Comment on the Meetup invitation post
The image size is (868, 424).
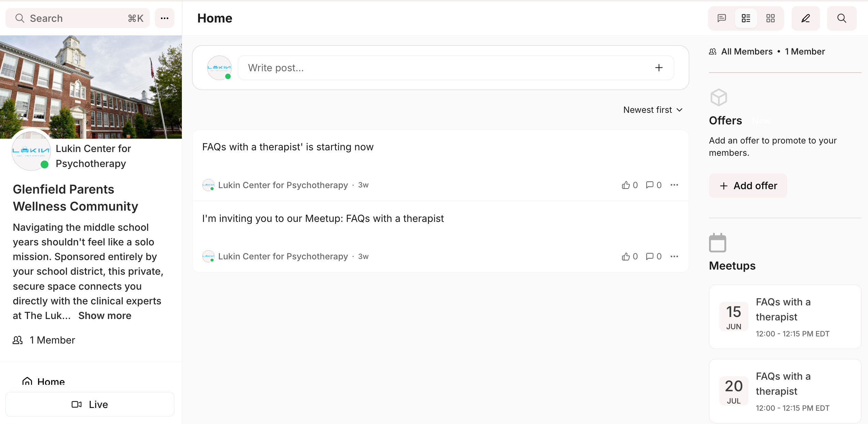coord(653,256)
